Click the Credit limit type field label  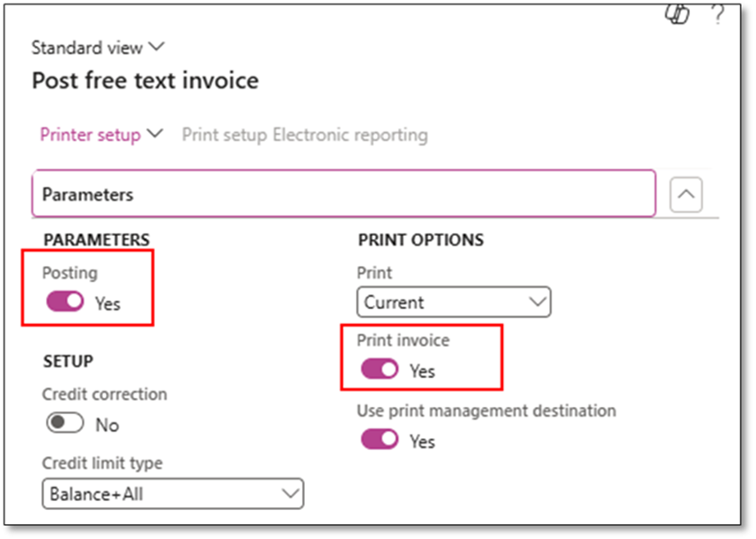click(x=102, y=463)
